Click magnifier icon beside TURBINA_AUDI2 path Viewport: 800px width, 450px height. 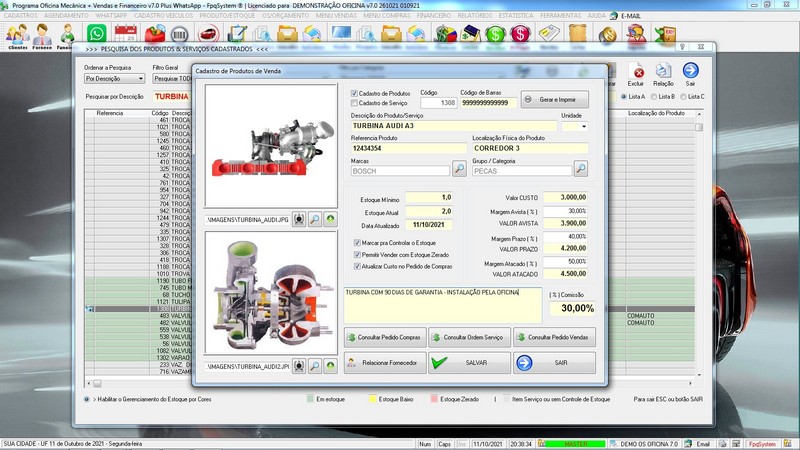[315, 366]
